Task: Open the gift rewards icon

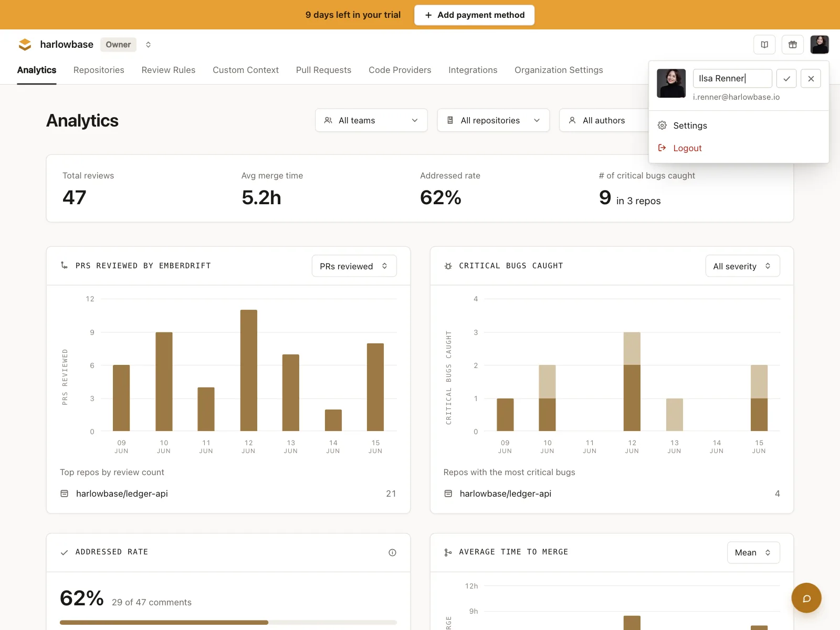Action: click(793, 45)
